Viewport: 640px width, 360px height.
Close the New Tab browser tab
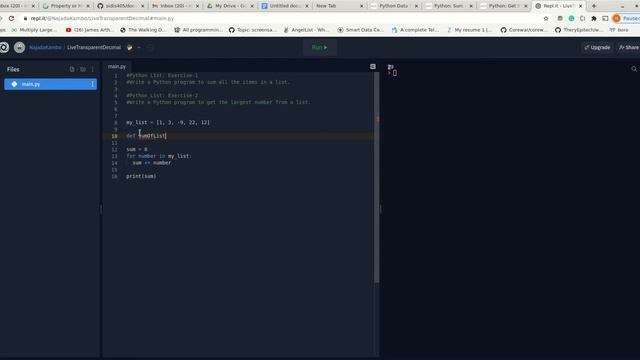click(x=361, y=6)
